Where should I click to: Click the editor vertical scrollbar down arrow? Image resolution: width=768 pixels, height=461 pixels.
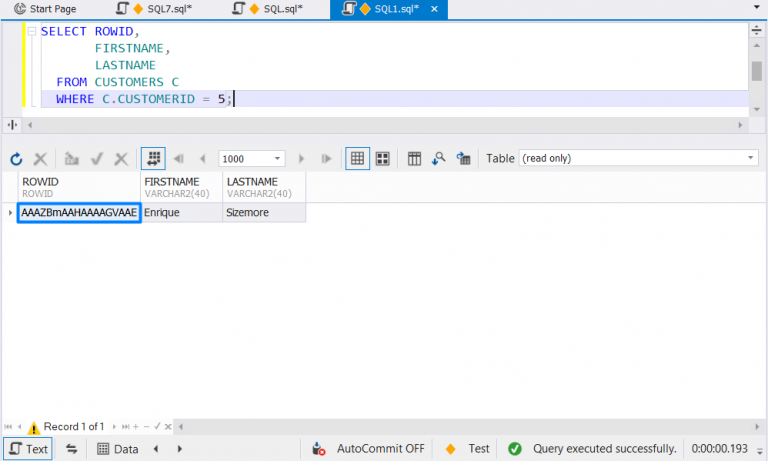tap(757, 109)
